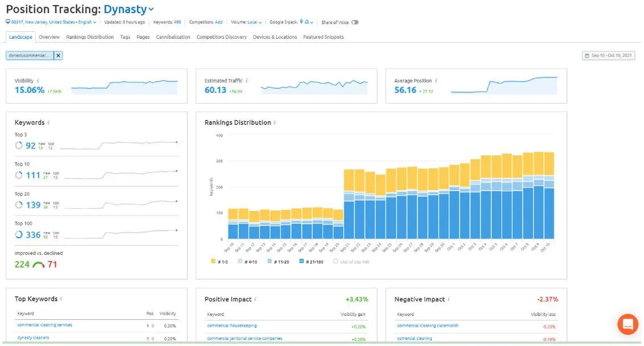644x346 pixels.
Task: Uncheck the #1-3 legend checkbox
Action: pos(213,261)
